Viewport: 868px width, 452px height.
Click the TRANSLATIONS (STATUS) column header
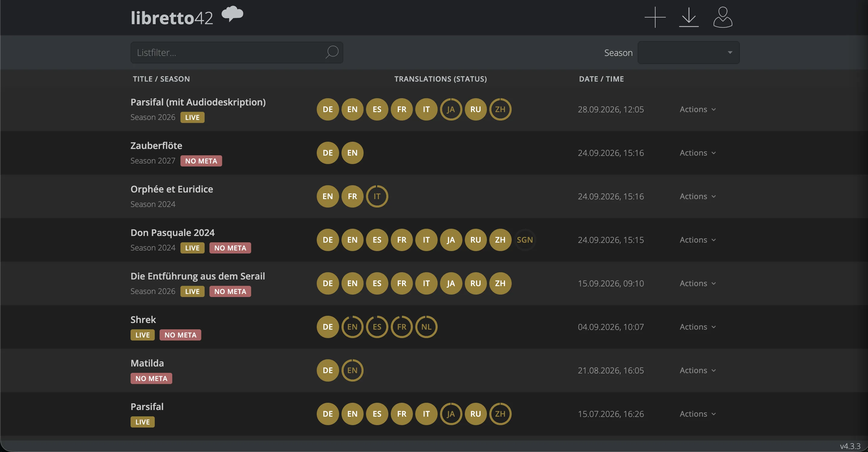coord(441,79)
